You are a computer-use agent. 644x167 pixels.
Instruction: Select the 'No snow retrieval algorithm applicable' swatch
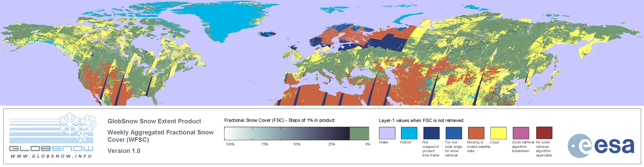pos(544,133)
